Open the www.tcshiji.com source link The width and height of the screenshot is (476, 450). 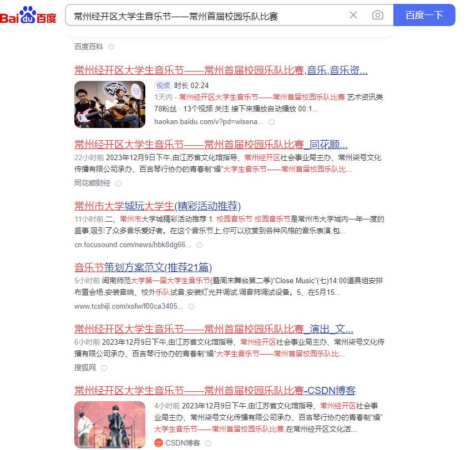[129, 306]
